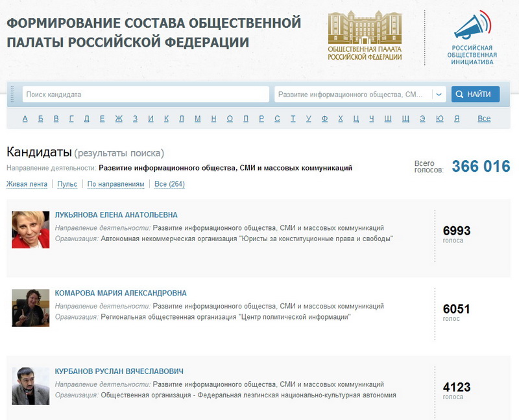Filter candidates by letter Э
Image resolution: width=519 pixels, height=420 pixels.
(x=423, y=119)
